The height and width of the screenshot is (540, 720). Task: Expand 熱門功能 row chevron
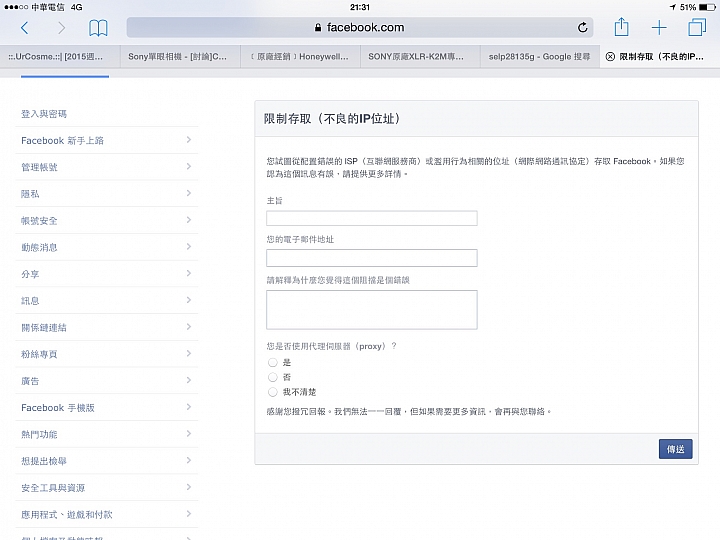point(189,433)
